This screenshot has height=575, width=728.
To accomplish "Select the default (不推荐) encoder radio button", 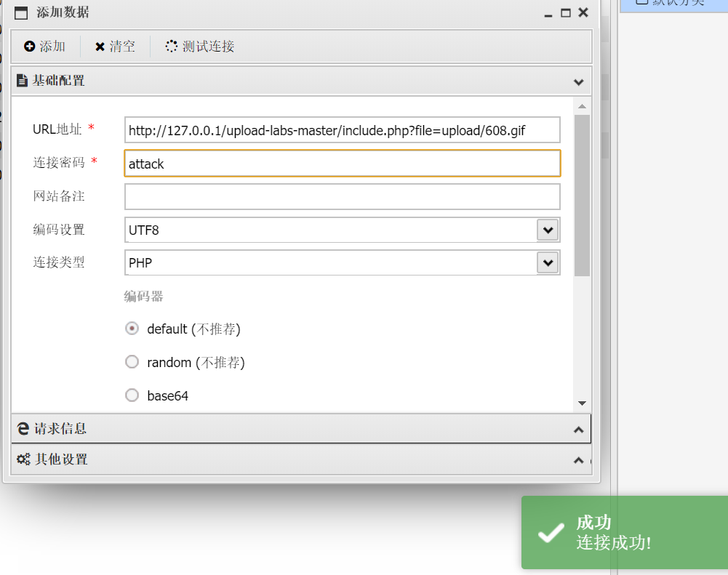I will pyautogui.click(x=132, y=329).
